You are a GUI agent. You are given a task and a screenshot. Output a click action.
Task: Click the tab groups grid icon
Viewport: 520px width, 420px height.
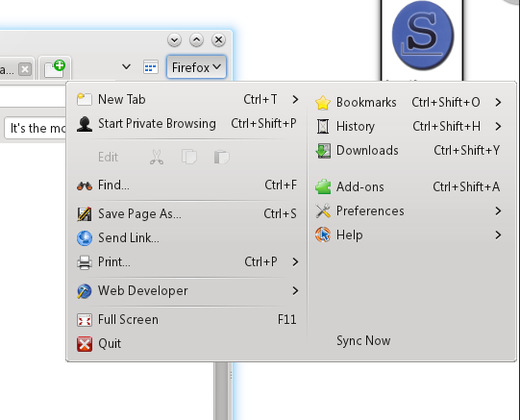[151, 67]
